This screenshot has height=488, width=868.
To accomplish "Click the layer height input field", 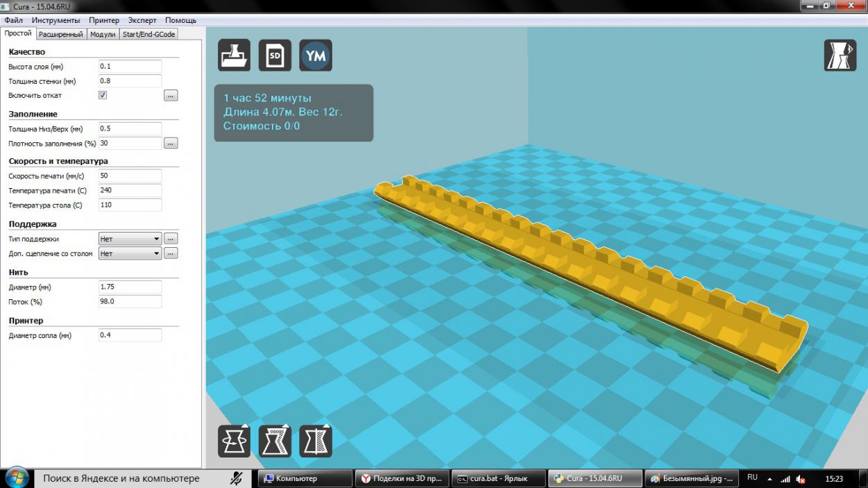I will point(130,67).
